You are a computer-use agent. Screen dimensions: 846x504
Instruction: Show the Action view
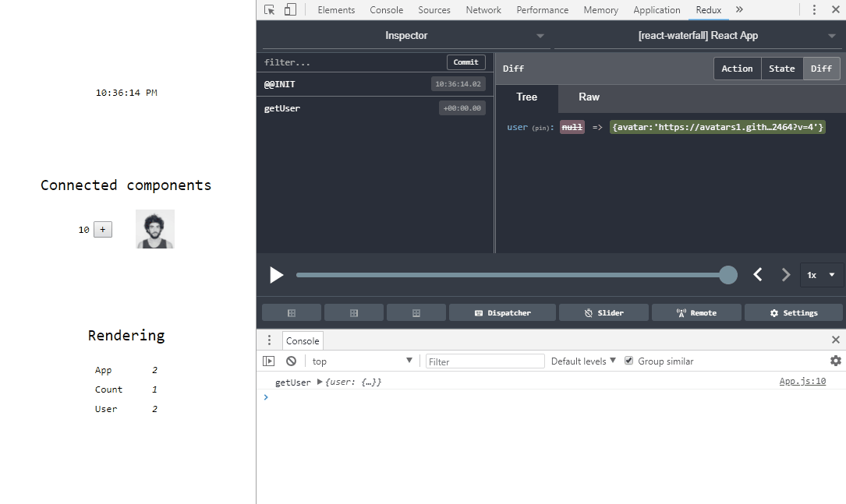pos(737,69)
